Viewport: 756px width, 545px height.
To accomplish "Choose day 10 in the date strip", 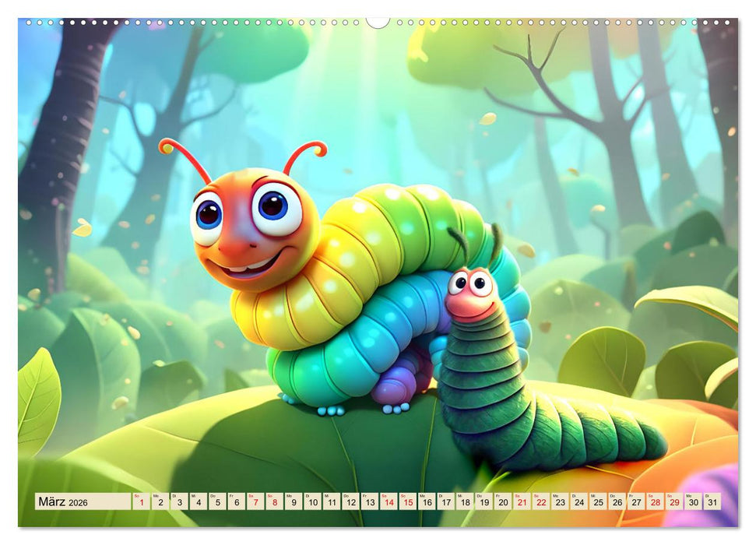I will (312, 502).
